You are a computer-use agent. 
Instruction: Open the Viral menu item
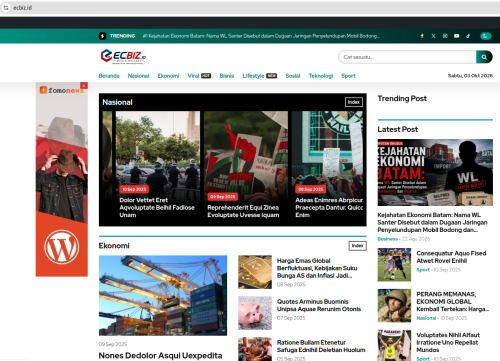pyautogui.click(x=193, y=76)
